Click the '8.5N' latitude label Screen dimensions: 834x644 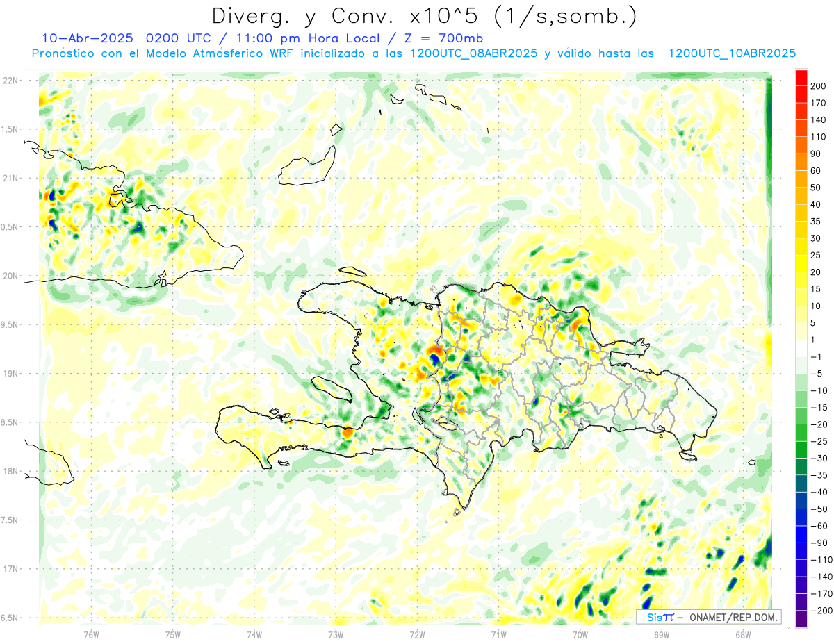10,422
